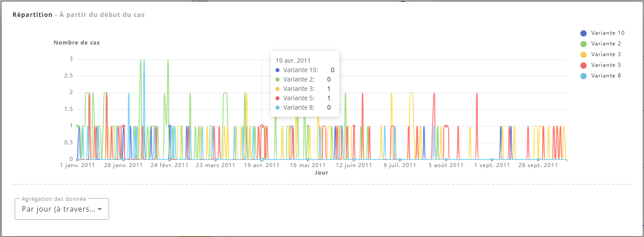The image size is (644, 237).
Task: Click the blue Variante 10 dot in tooltip
Action: (x=278, y=70)
